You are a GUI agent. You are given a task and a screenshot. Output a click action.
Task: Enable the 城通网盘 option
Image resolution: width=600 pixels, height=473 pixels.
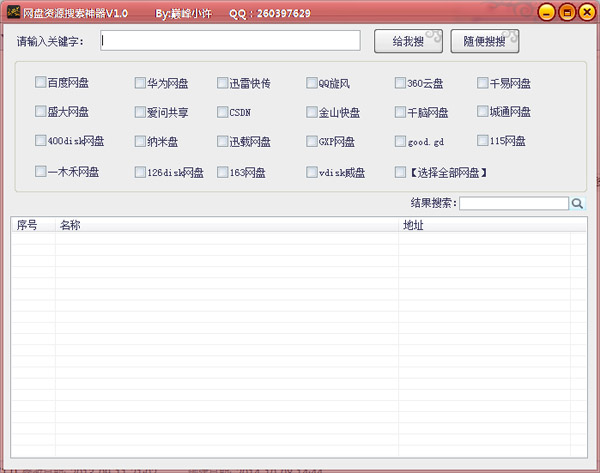(483, 111)
